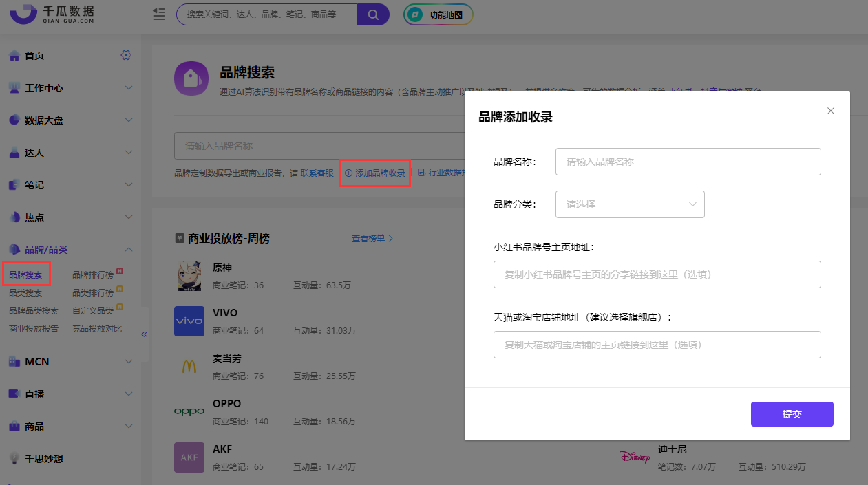
Task: Click 联系客服 for data export help
Action: 317,173
